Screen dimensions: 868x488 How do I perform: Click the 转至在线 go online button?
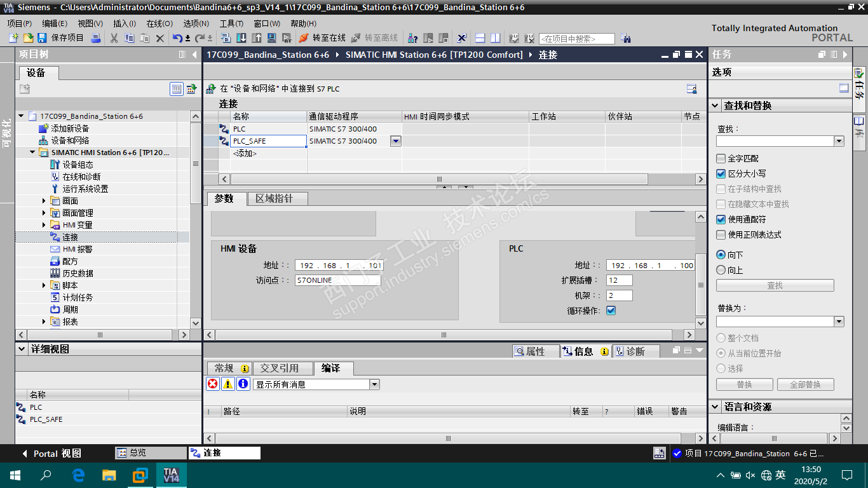click(x=322, y=38)
